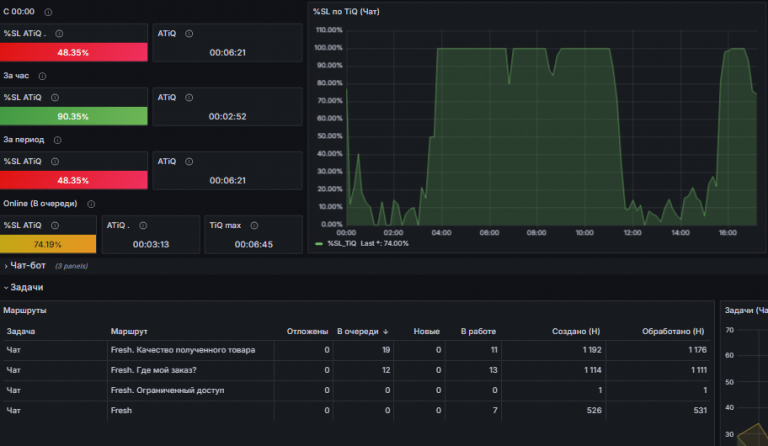Click ATiQ value 00:02:52
This screenshot has width=768, height=446.
click(227, 117)
